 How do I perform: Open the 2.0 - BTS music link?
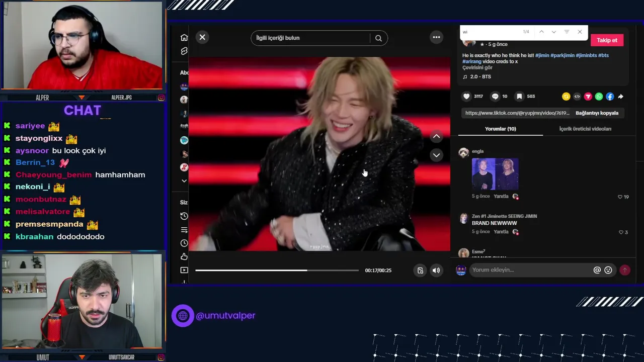coord(477,76)
